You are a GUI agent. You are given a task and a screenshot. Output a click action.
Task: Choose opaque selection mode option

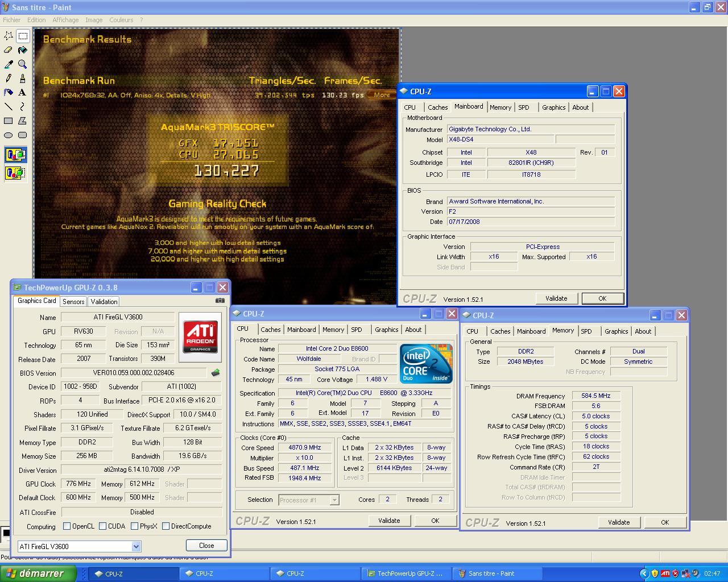15,155
